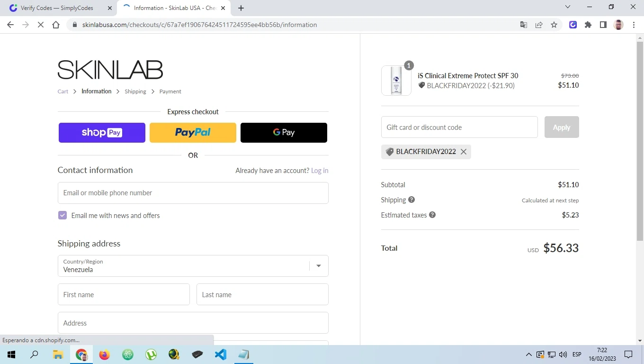
Task: Bookmark this page with the star
Action: (554, 25)
